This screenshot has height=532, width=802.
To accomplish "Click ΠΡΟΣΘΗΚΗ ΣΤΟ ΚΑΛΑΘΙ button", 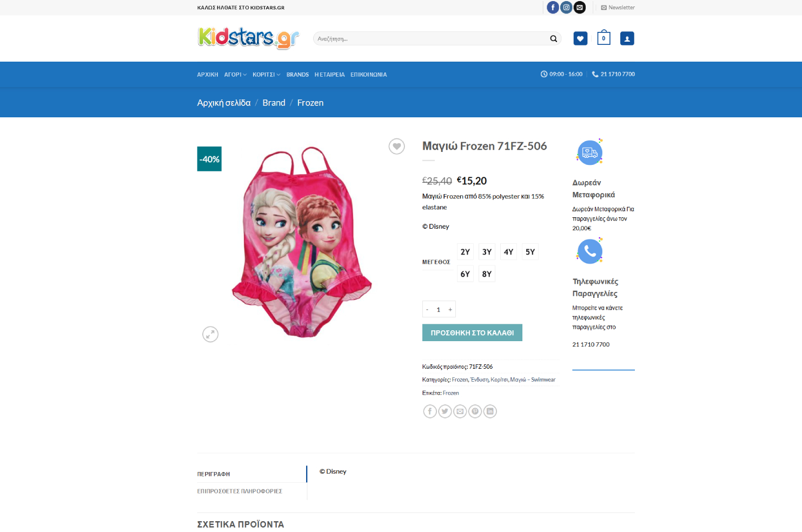I will [x=472, y=333].
